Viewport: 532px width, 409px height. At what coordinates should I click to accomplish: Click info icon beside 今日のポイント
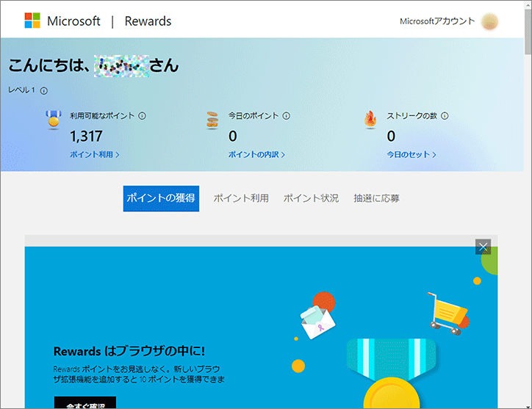(287, 116)
